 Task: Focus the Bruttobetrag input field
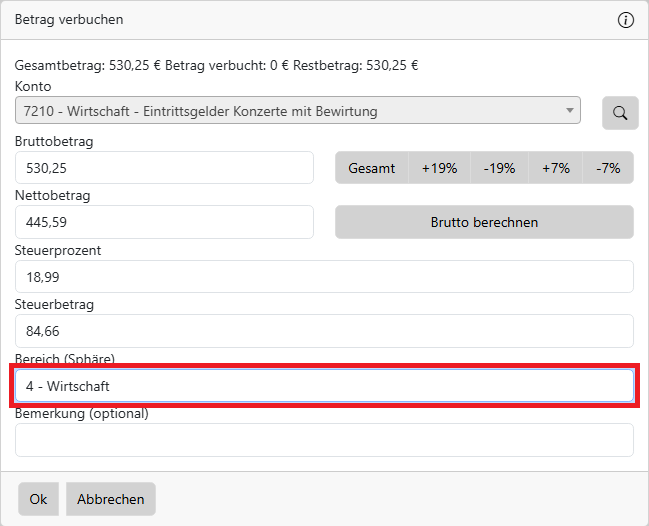click(x=165, y=169)
